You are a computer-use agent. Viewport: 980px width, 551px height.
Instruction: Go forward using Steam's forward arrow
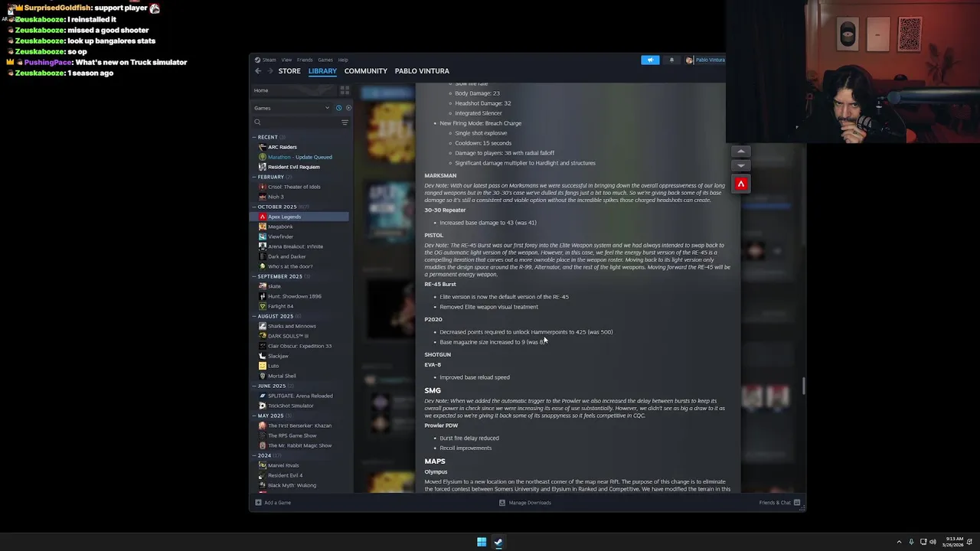[x=269, y=71]
